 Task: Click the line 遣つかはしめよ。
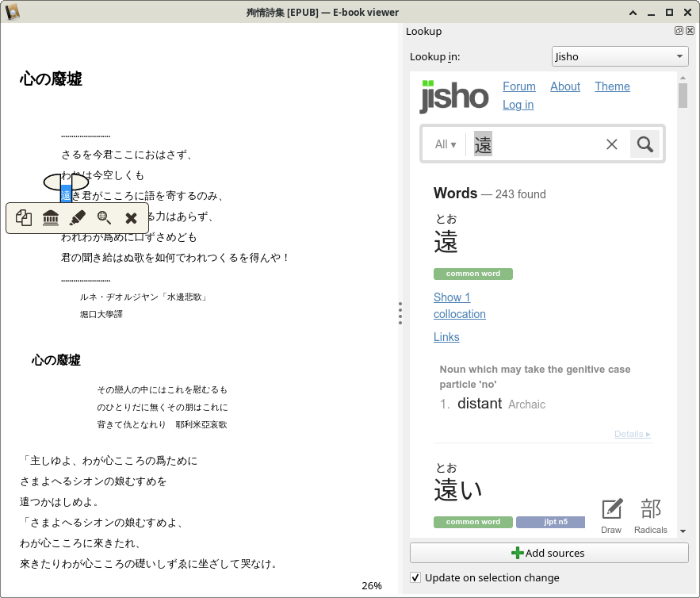(x=59, y=502)
